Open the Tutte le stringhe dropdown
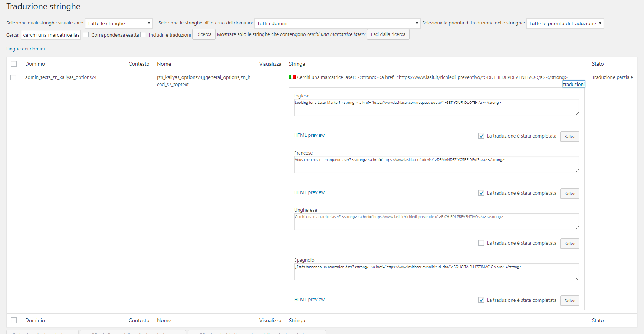644x334 pixels. (119, 23)
